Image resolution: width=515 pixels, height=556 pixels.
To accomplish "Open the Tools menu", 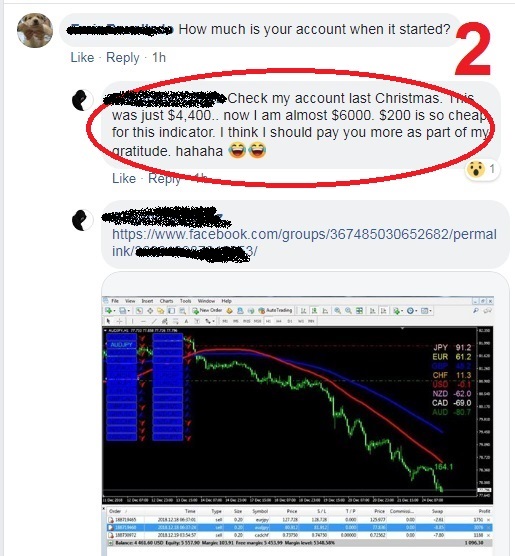I will coord(185,301).
